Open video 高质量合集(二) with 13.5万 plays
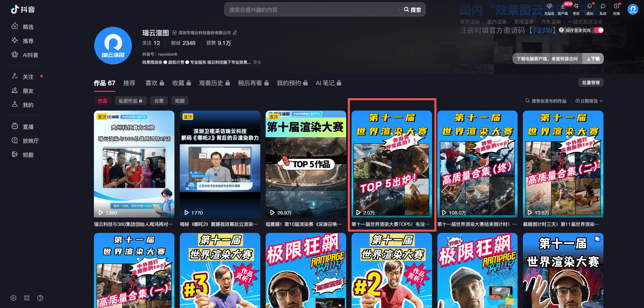644x308 pixels. (x=563, y=164)
